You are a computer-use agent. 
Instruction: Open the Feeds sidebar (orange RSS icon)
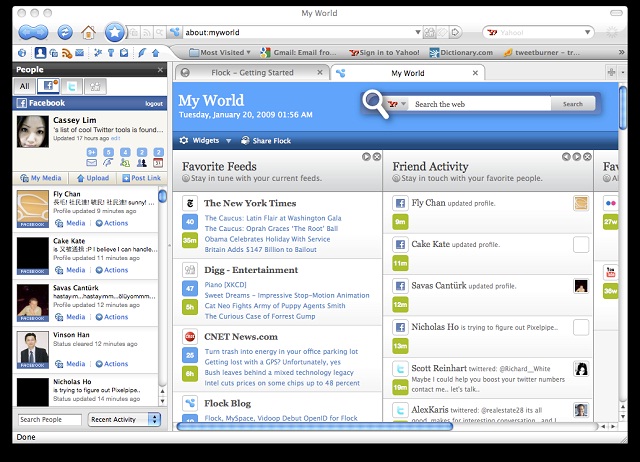[67, 53]
